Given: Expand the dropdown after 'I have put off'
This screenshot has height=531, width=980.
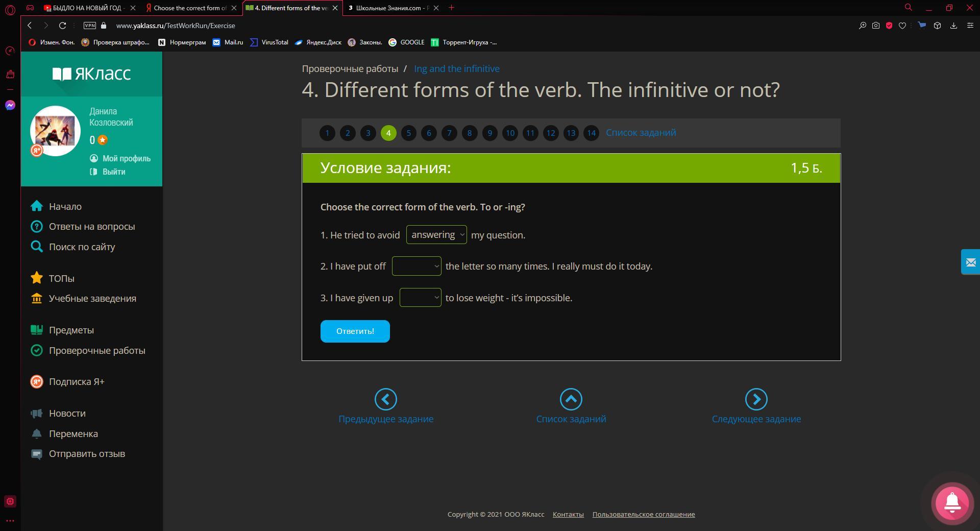Looking at the screenshot, I should [416, 266].
